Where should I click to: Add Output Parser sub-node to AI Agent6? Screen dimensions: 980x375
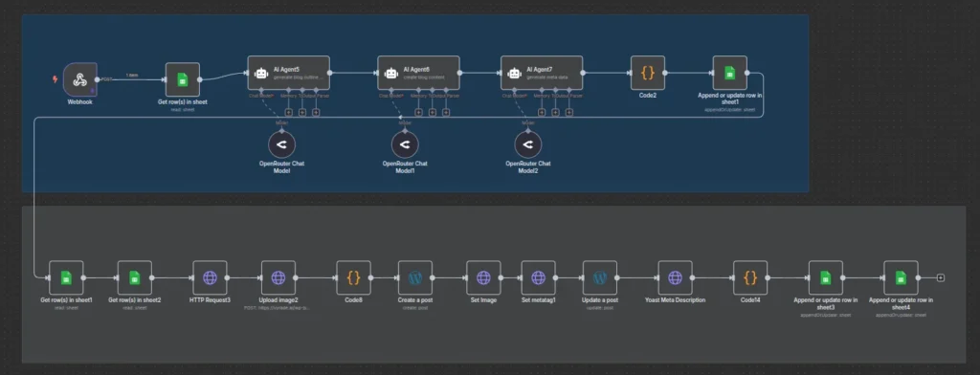(446, 113)
